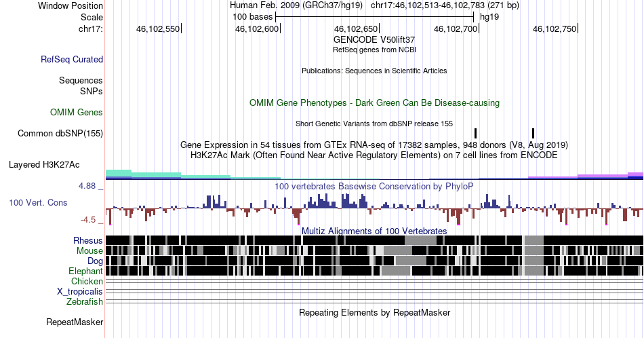Click the 46,102,550 ruler position

click(159, 29)
